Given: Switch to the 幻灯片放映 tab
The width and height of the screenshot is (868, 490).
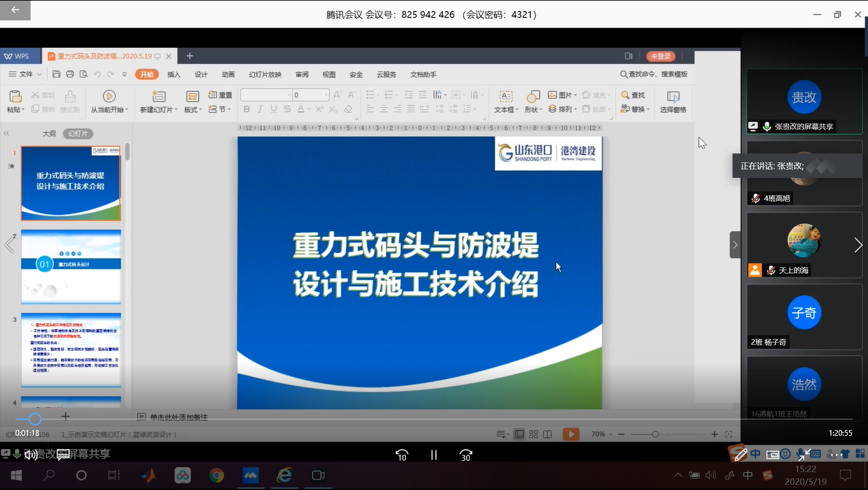Looking at the screenshot, I should click(265, 75).
